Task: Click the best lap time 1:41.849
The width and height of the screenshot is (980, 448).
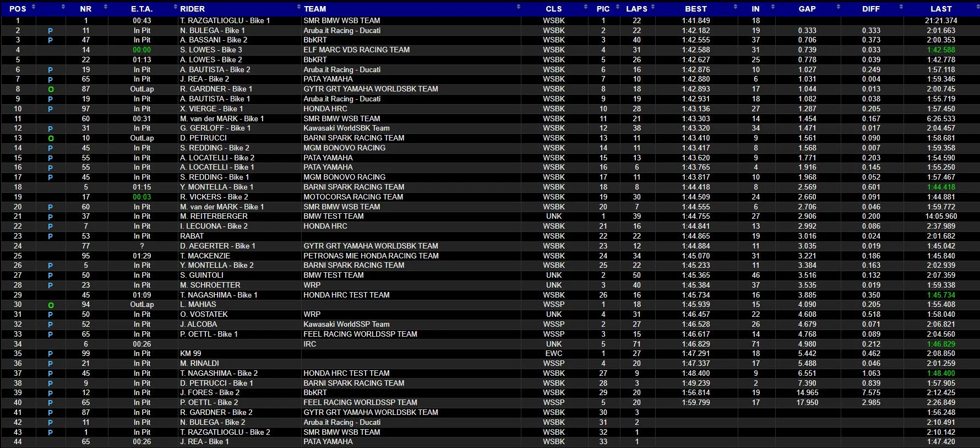Action: pyautogui.click(x=696, y=20)
